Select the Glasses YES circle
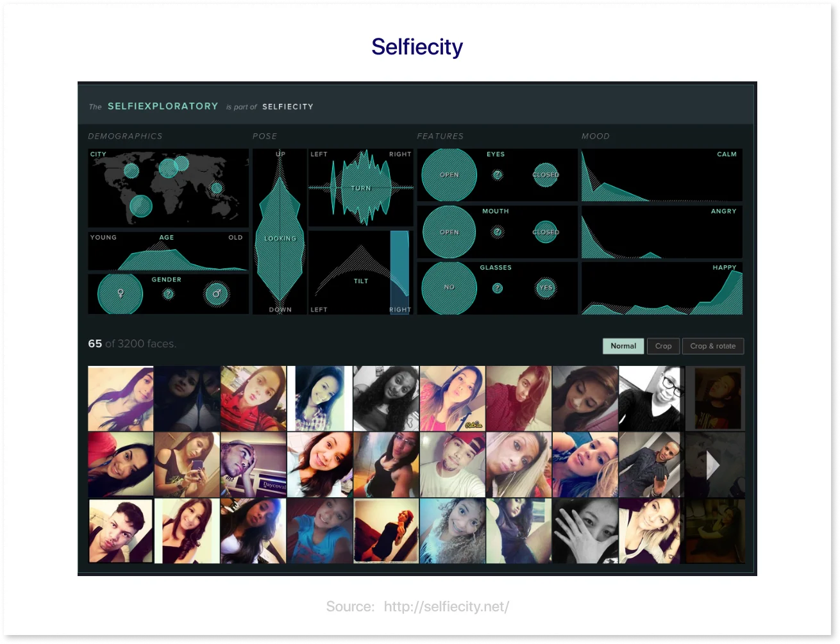Screen dimensions: 840x644 click(546, 288)
